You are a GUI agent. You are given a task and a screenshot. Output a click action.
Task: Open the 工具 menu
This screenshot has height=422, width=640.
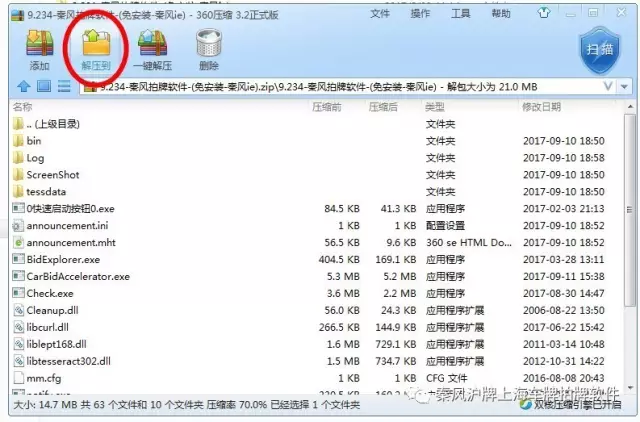(x=460, y=13)
